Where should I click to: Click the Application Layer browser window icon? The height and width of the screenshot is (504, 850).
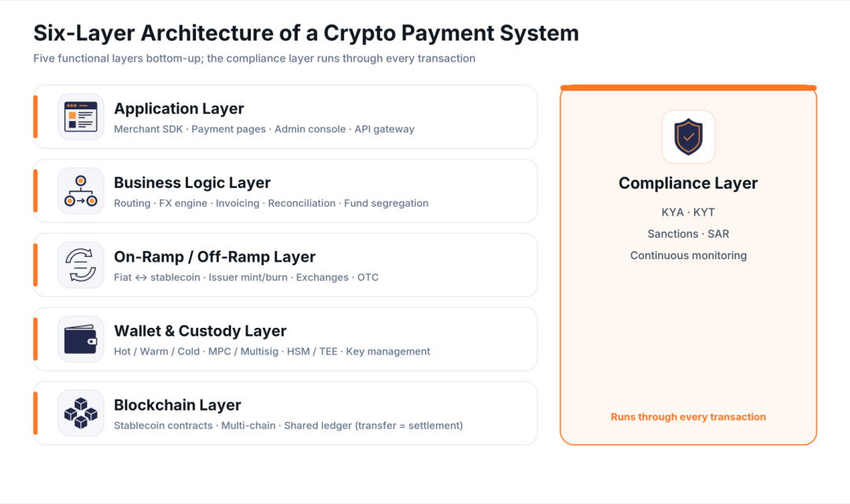point(81,117)
